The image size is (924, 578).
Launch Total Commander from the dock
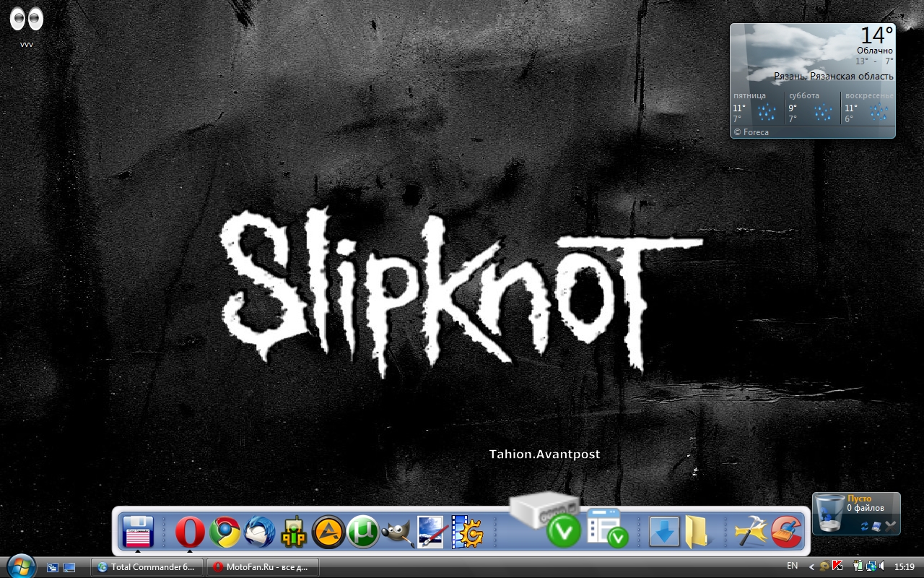pos(138,533)
